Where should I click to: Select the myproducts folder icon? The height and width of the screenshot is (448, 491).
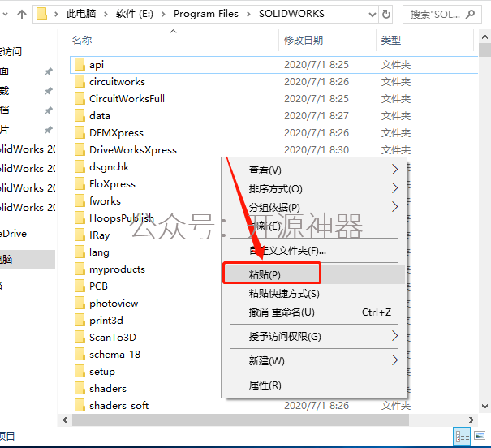click(x=80, y=269)
